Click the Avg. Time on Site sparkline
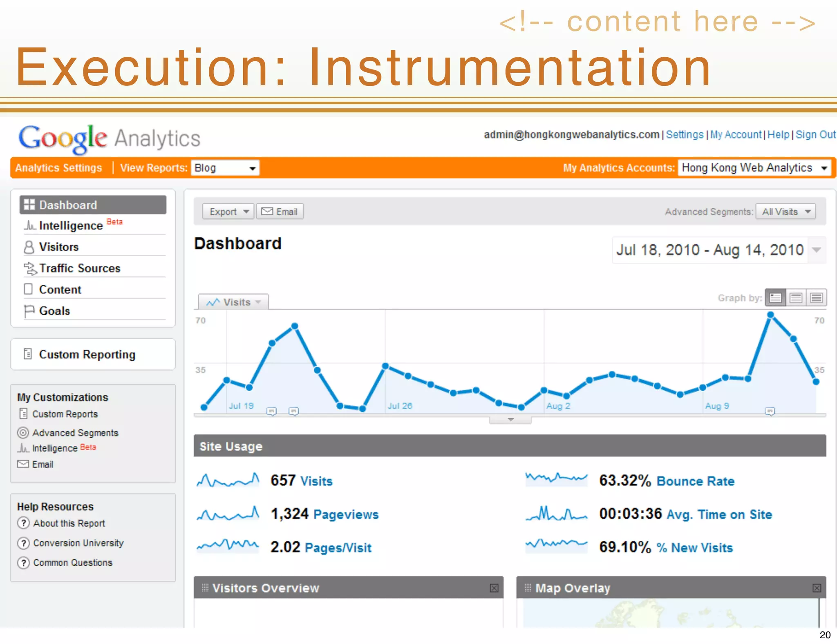 click(556, 513)
